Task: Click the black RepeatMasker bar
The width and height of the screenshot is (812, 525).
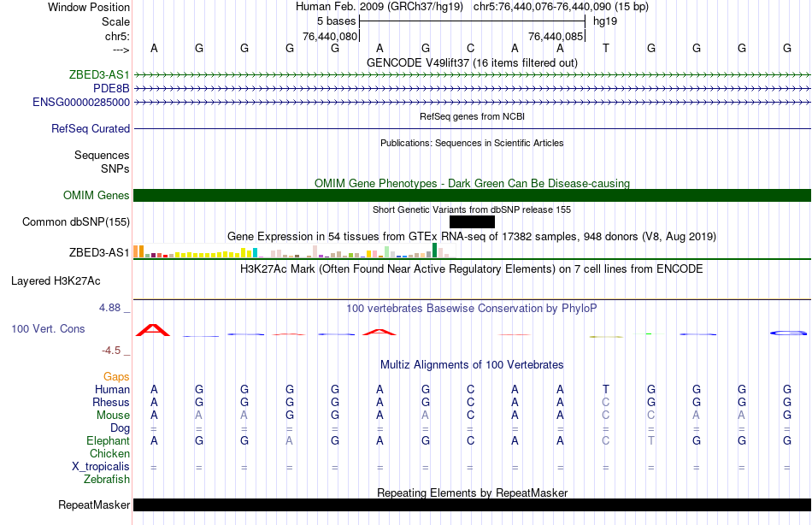Action: click(x=473, y=504)
